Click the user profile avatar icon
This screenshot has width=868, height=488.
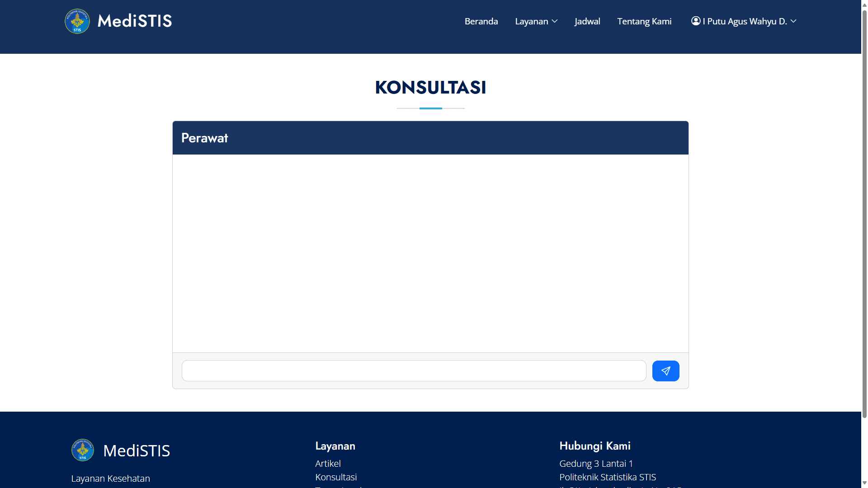[696, 21]
